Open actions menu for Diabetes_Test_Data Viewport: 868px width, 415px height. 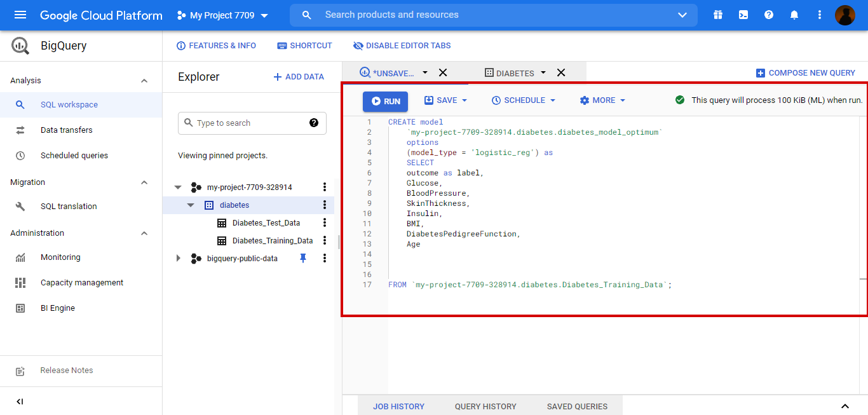coord(325,222)
